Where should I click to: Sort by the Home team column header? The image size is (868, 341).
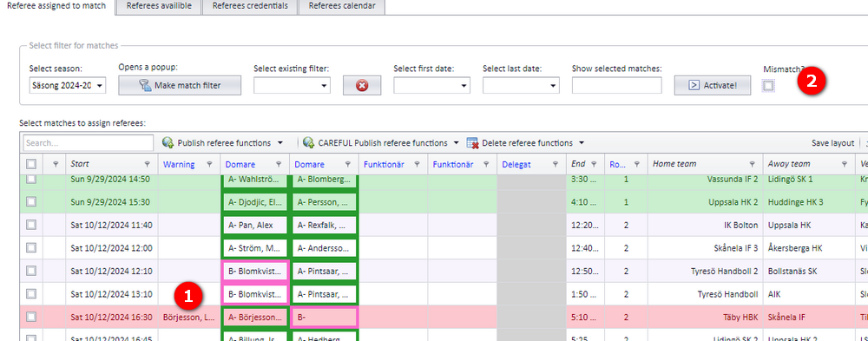[x=674, y=164]
